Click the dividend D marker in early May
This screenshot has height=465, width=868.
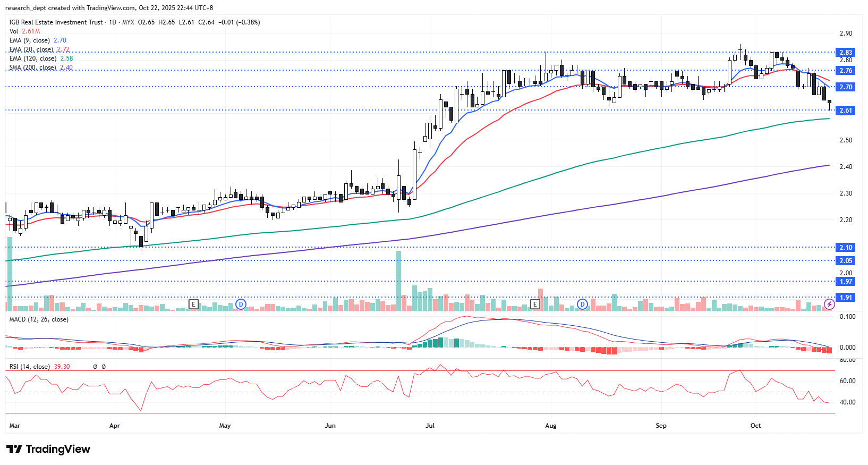click(241, 305)
